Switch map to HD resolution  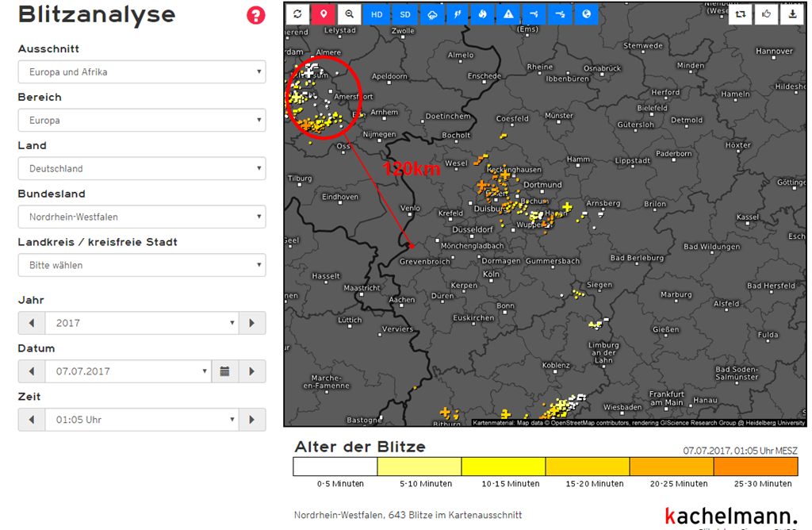[377, 14]
